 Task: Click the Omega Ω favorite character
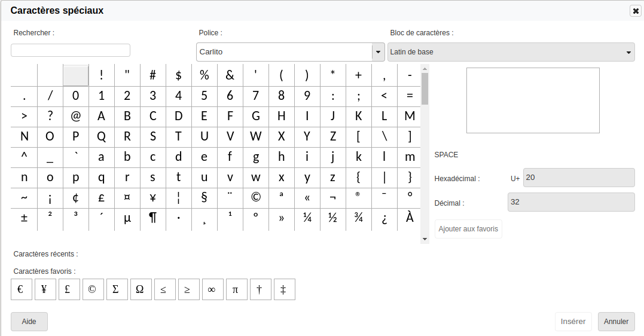(140, 289)
